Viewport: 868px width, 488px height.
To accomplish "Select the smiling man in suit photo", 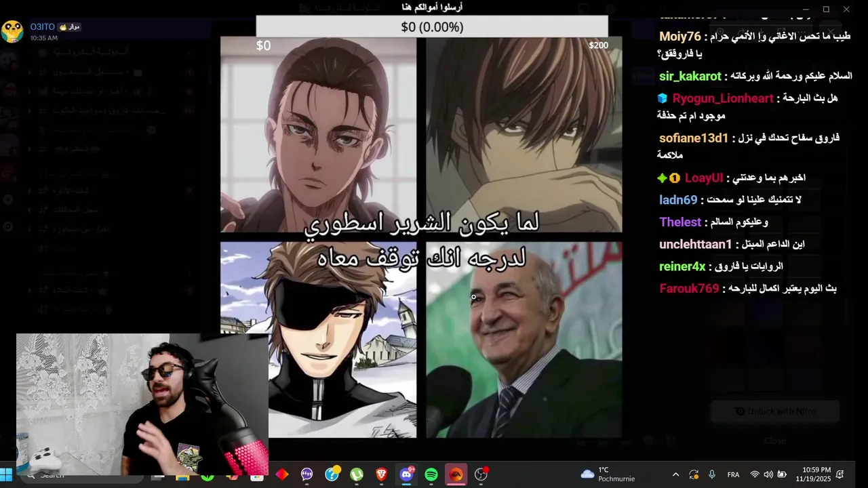I will click(524, 340).
